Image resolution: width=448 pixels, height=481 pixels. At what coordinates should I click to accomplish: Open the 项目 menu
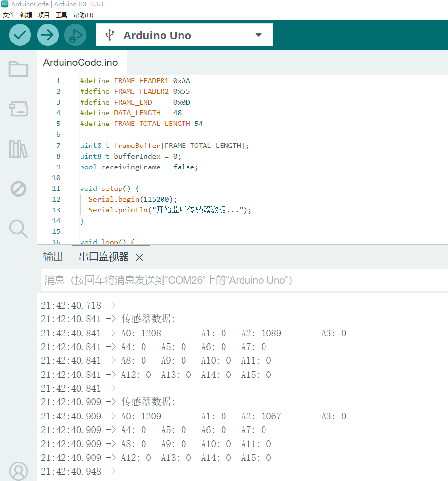point(43,15)
